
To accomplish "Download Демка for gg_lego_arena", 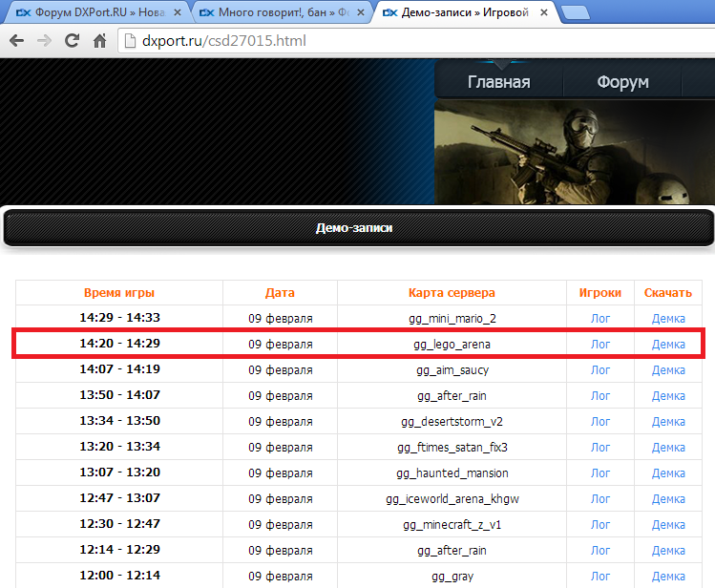I will pos(668,344).
